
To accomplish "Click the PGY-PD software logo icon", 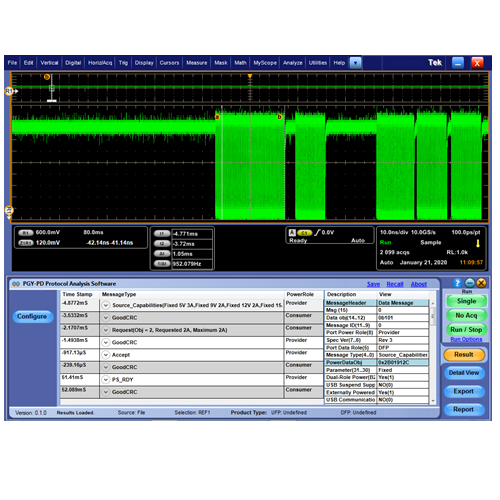I will point(16,284).
